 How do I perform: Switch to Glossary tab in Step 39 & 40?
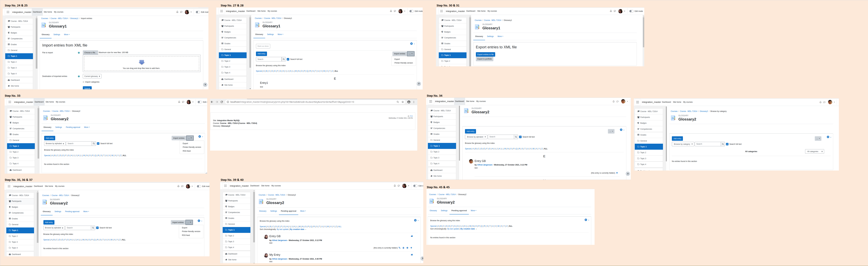pyautogui.click(x=263, y=211)
